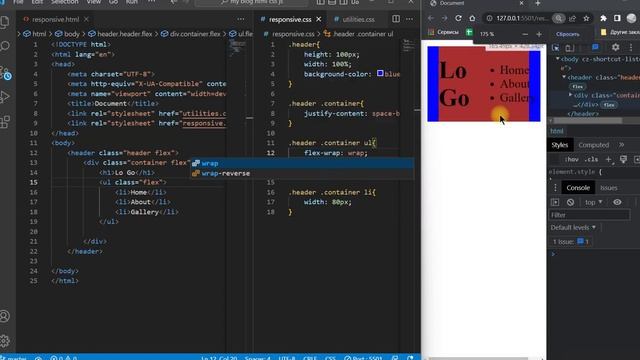Toggle the flex badge next to closing div
The image size is (640, 360).
(x=609, y=105)
